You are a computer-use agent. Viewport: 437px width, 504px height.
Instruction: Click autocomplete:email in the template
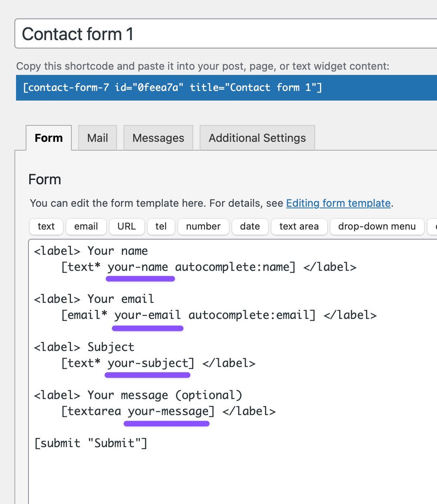pyautogui.click(x=249, y=315)
